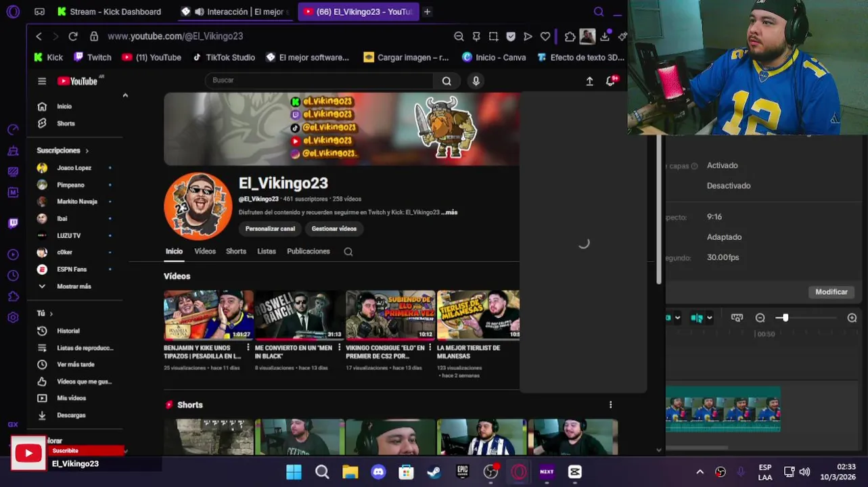
Task: Open the YouTube hamburger guide menu
Action: [42, 81]
